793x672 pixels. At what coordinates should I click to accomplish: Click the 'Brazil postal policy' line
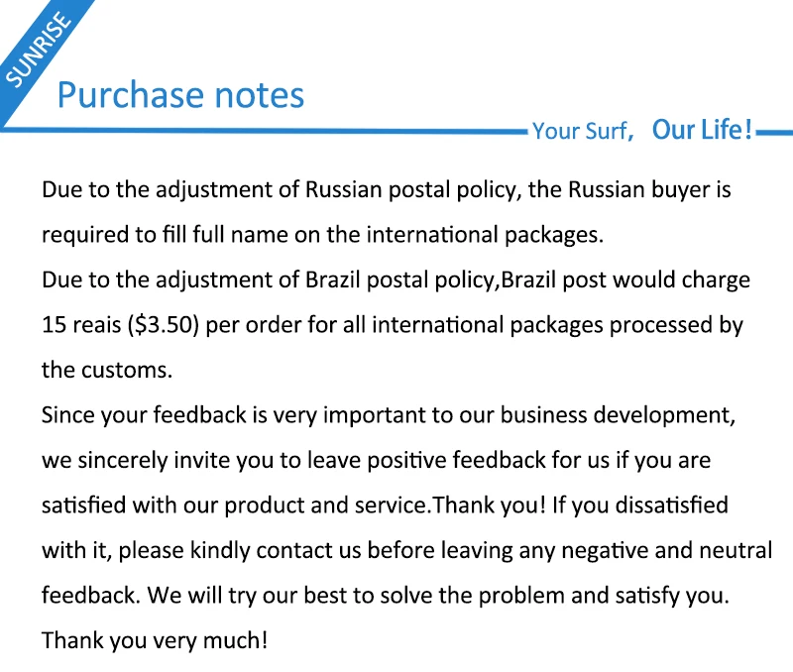[396, 280]
